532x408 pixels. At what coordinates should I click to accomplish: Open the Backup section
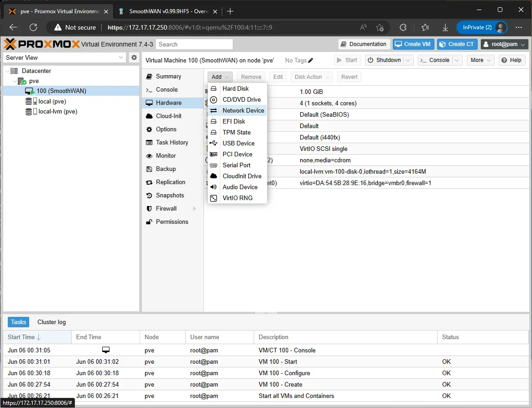click(173, 169)
